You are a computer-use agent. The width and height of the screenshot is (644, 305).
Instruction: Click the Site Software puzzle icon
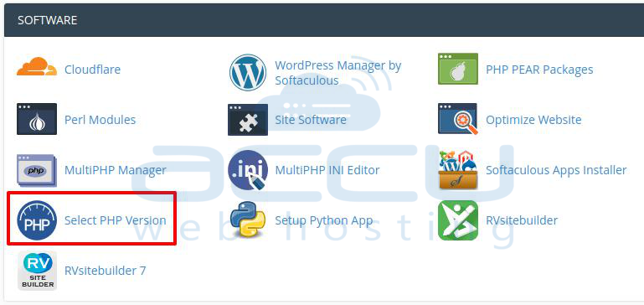[248, 120]
